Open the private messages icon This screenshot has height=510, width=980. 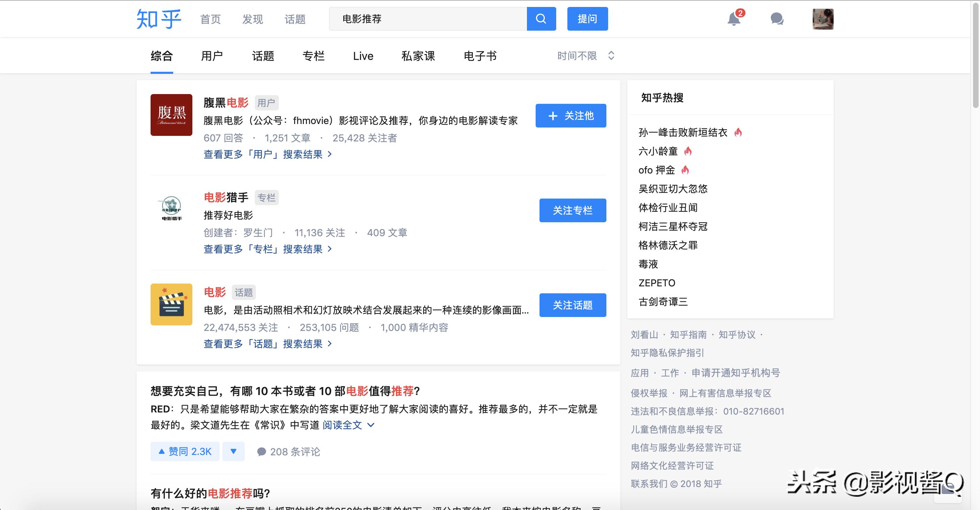click(776, 19)
